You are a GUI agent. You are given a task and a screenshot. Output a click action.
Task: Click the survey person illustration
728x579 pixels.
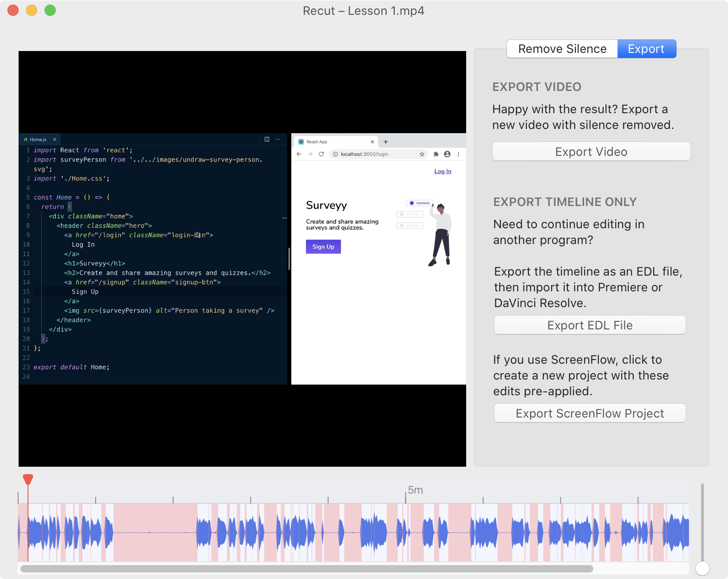coord(424,233)
